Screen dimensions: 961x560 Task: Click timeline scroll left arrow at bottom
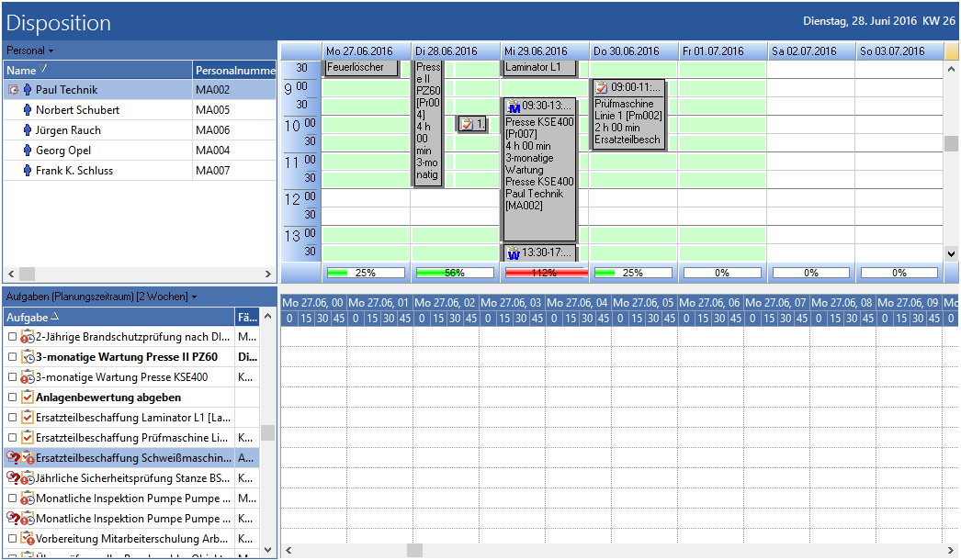[288, 550]
